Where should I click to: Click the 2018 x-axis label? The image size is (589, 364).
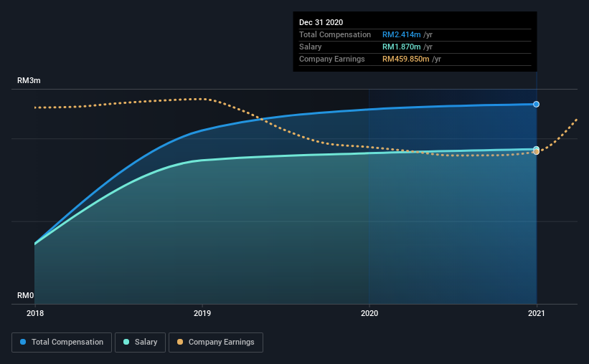pyautogui.click(x=35, y=313)
